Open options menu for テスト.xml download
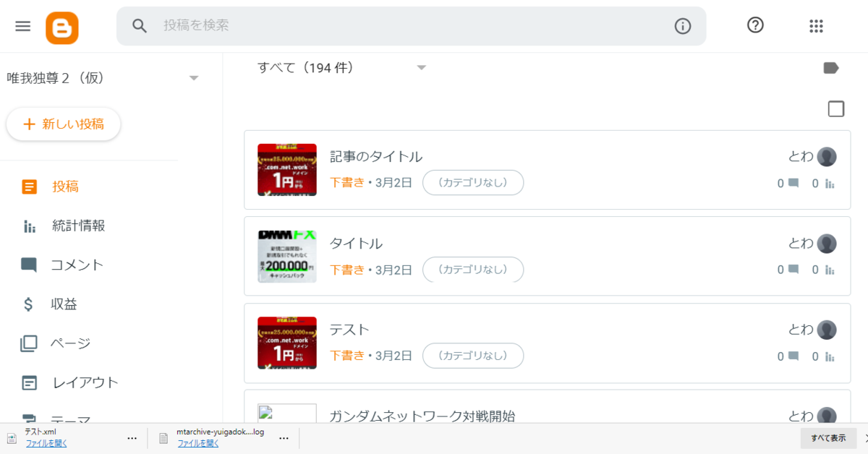 132,438
